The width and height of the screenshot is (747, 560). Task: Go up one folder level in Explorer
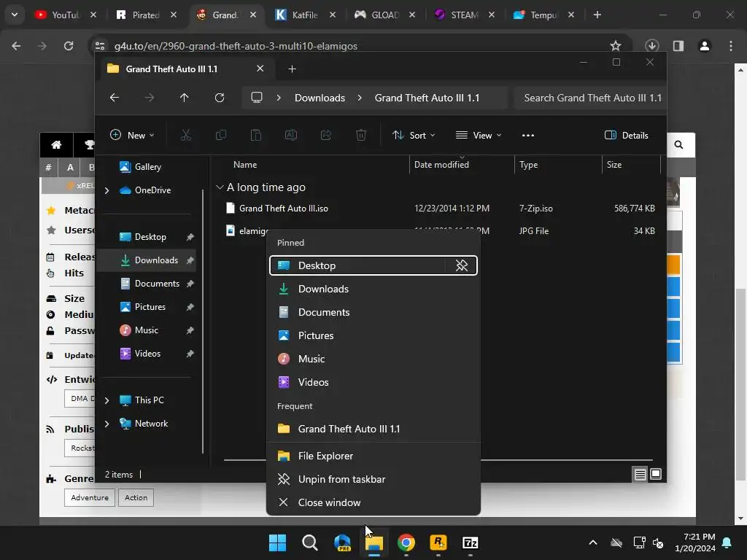click(x=185, y=98)
